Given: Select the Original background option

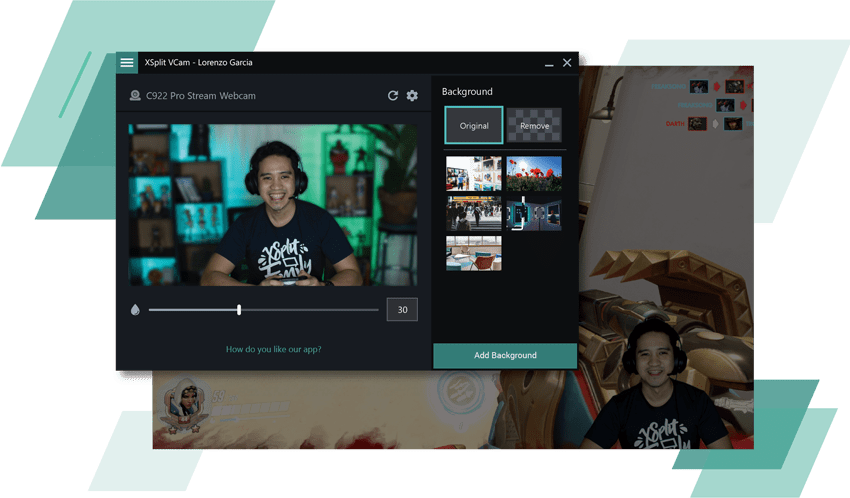Looking at the screenshot, I should 474,126.
